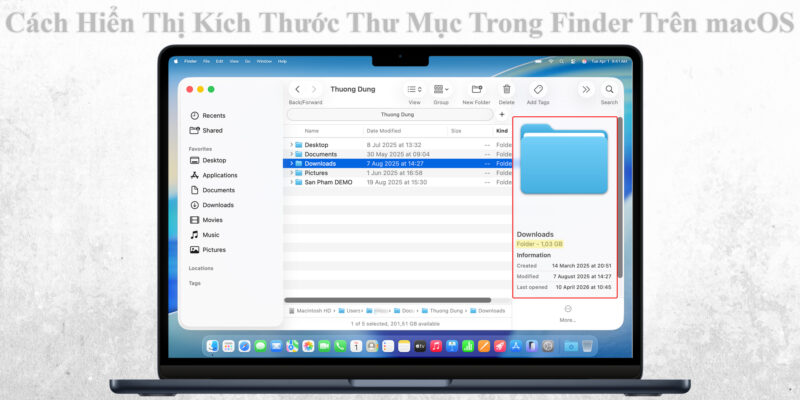Select Desktop in sidebar Favorites

208,160
